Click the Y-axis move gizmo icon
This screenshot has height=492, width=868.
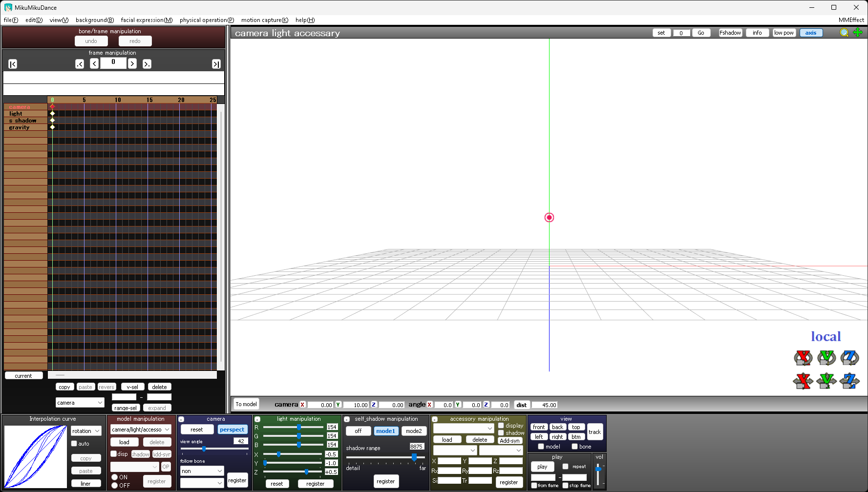(x=826, y=381)
